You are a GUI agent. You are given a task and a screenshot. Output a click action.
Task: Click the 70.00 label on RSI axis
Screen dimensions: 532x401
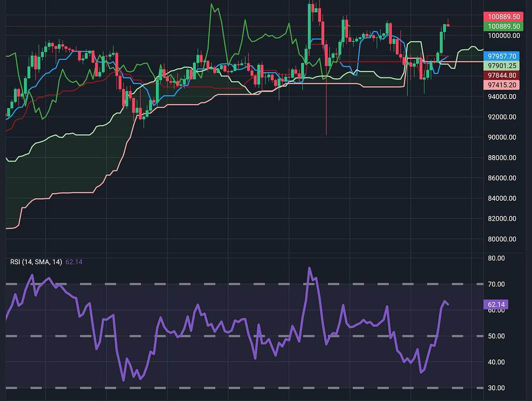[x=497, y=284]
